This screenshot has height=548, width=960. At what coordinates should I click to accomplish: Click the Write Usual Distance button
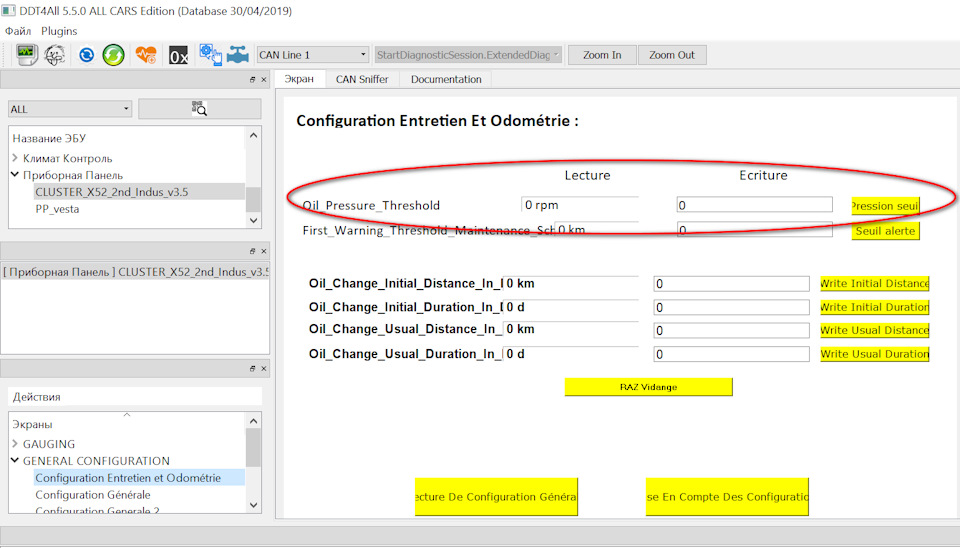point(875,330)
